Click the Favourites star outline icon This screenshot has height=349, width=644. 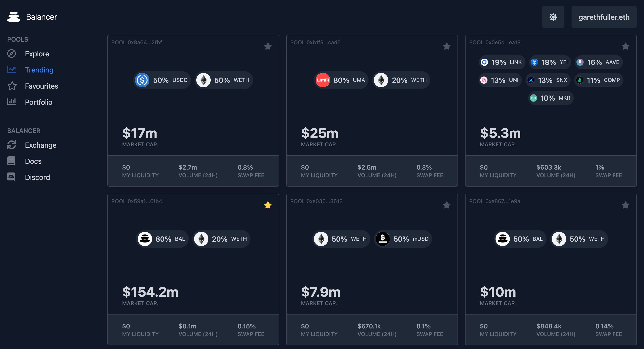click(x=12, y=86)
